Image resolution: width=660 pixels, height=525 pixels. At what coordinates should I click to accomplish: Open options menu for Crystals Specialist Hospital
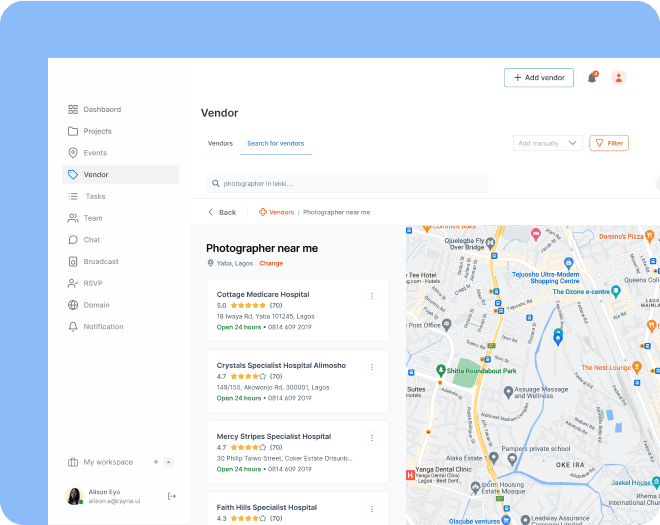point(372,367)
